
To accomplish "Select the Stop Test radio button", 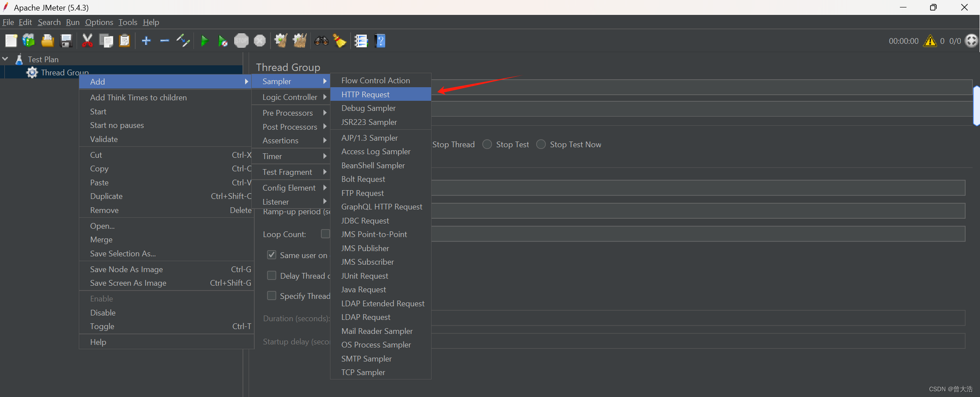I will click(x=487, y=144).
